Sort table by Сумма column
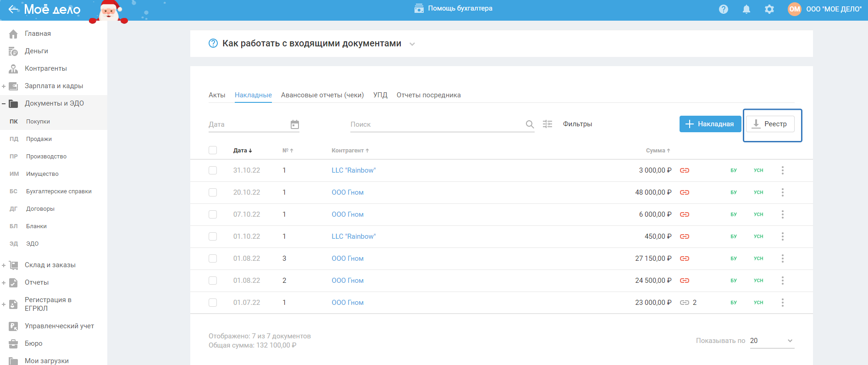 (x=658, y=151)
